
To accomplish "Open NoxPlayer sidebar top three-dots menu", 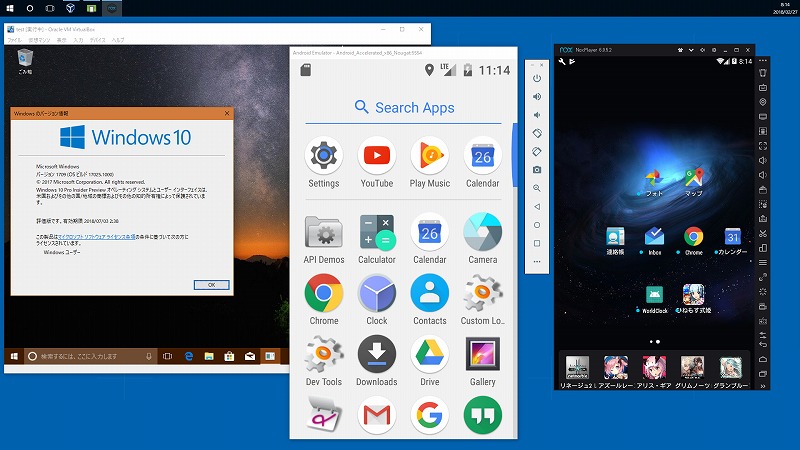I will (763, 61).
